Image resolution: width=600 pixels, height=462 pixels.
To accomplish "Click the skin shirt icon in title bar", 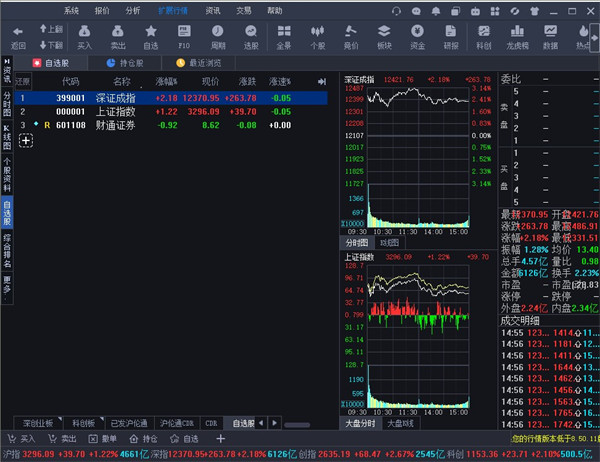I will click(x=535, y=11).
